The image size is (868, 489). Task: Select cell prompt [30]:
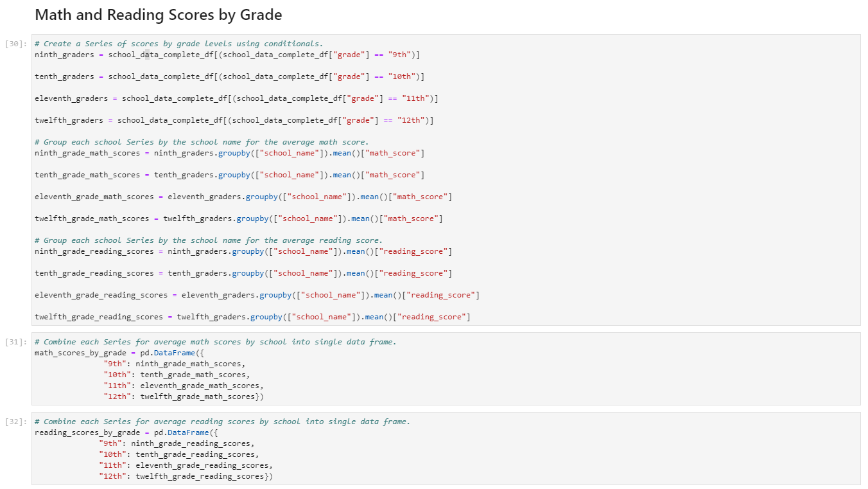(16, 44)
